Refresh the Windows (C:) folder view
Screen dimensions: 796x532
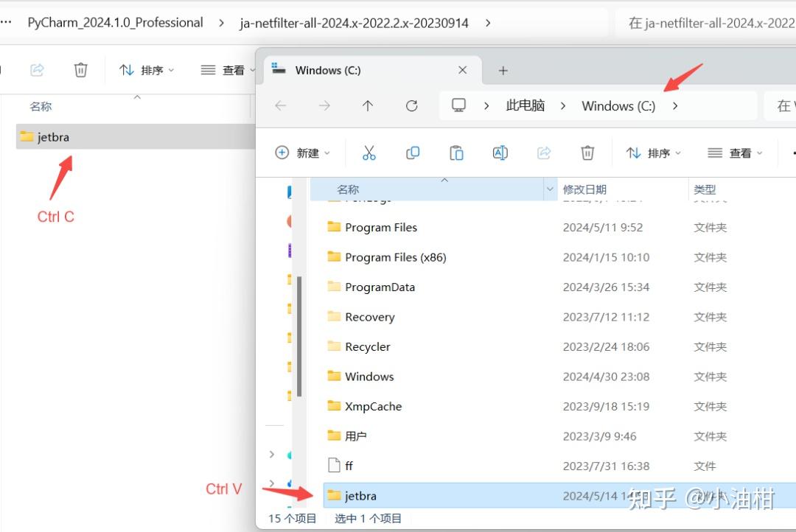click(412, 105)
